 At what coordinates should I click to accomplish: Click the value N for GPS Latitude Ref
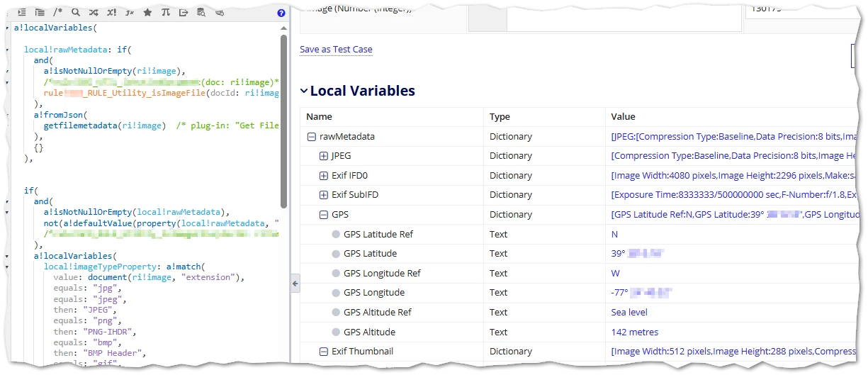pyautogui.click(x=614, y=234)
